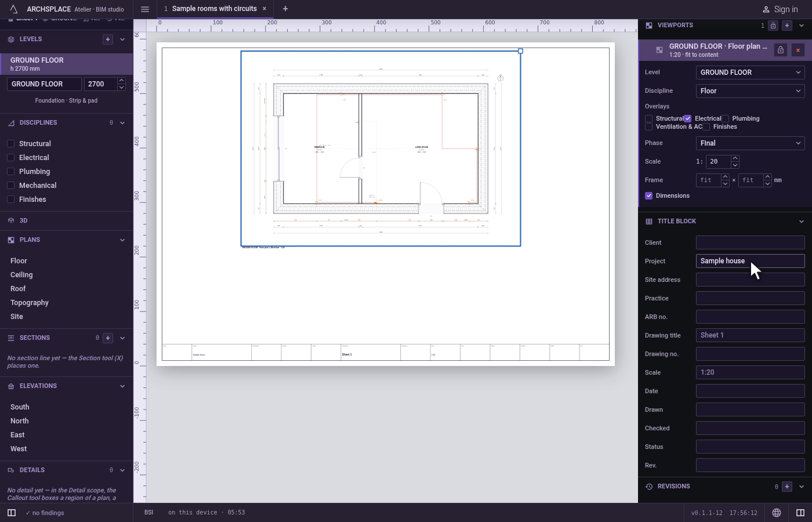Collapse the Plans section chevron
Image resolution: width=812 pixels, height=522 pixels.
[x=122, y=240]
